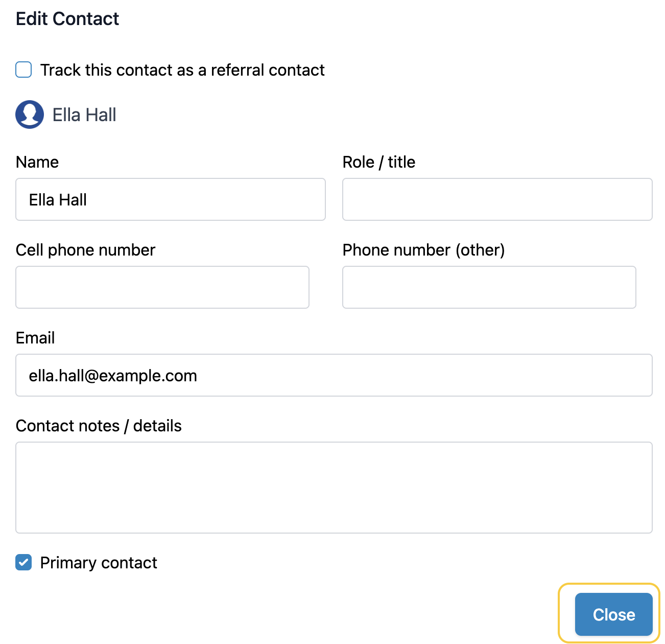Screen dimensions: 665x644
Task: Click the Contact notes / details label
Action: click(x=99, y=426)
